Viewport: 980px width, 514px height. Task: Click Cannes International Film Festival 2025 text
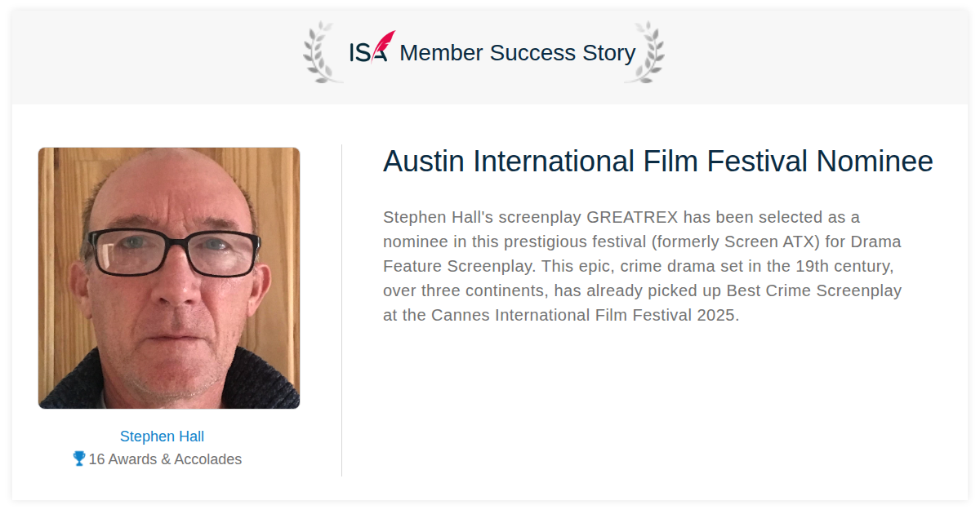584,315
